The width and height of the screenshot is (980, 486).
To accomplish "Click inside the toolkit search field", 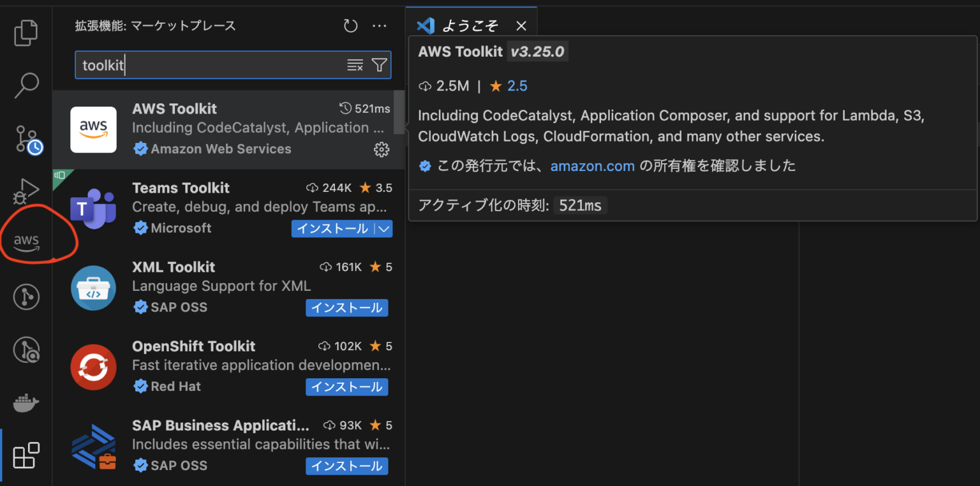I will click(x=191, y=64).
